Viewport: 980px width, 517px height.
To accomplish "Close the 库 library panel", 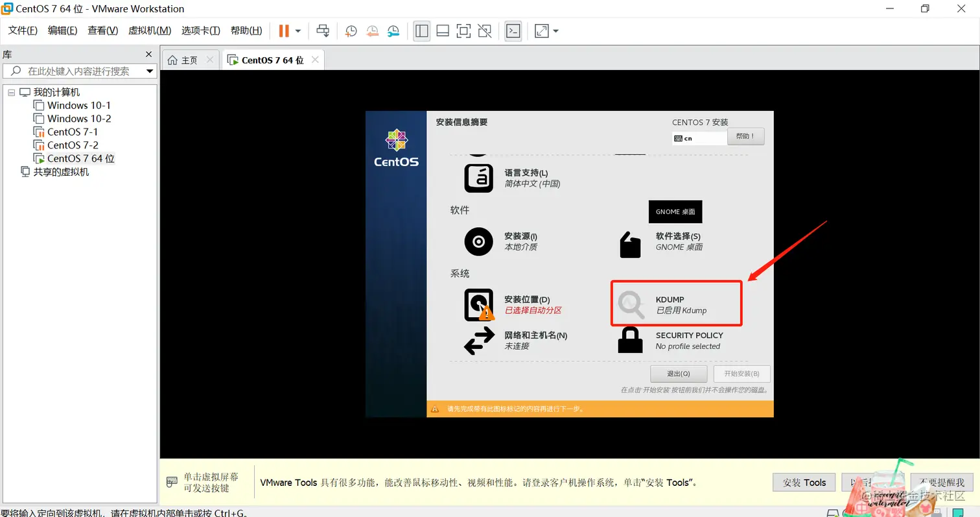I will click(149, 54).
